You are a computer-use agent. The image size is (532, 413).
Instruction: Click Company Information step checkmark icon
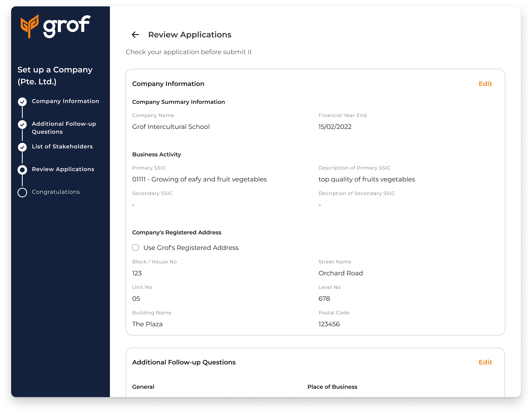pos(22,102)
